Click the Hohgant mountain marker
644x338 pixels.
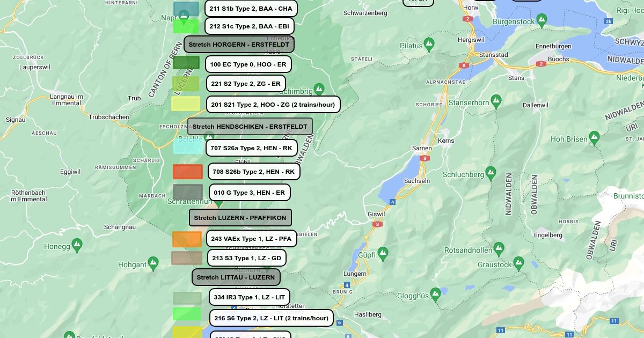click(153, 263)
